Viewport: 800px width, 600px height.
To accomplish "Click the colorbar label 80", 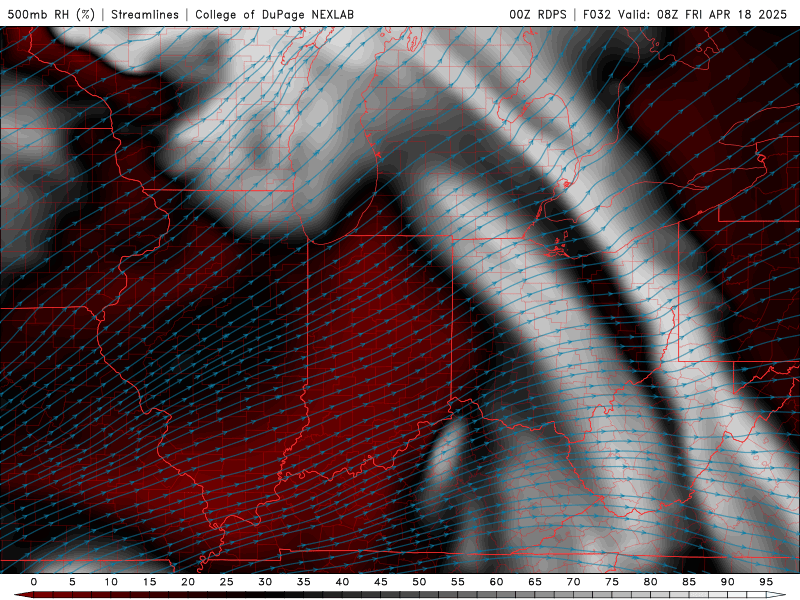I will coord(651,582).
